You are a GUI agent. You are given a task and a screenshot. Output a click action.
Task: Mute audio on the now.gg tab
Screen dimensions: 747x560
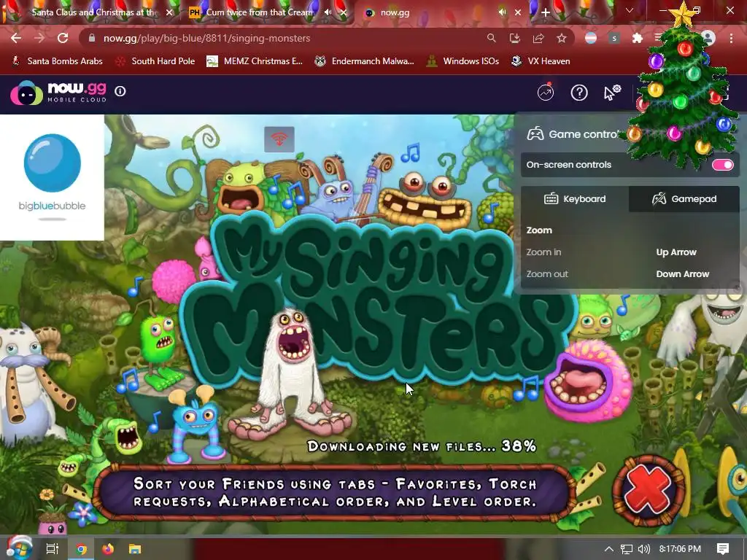pos(502,12)
